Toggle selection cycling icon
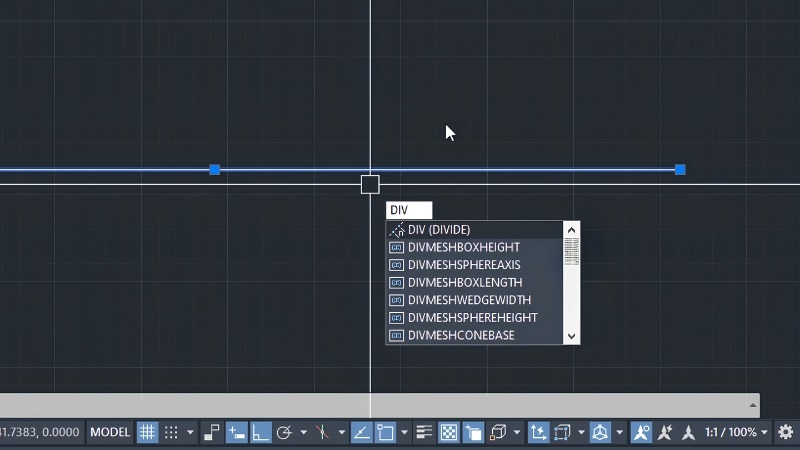Image resolution: width=800 pixels, height=450 pixels. [473, 433]
